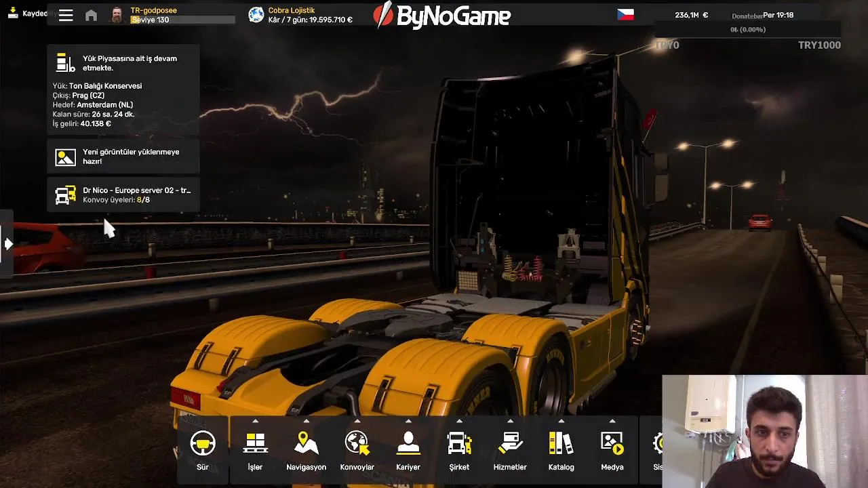
Task: Click the Donatebar 0₺ (0.00%) progress bar
Action: click(x=747, y=29)
